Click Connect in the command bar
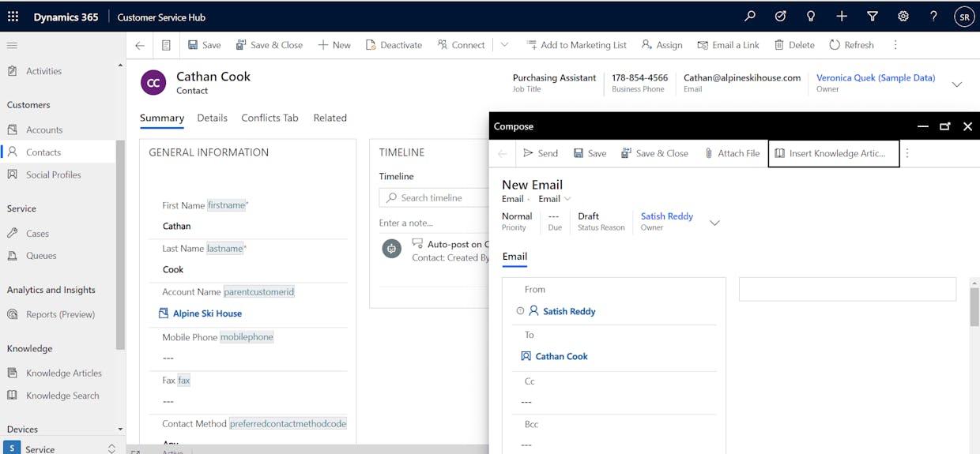Viewport: 980px width, 454px height. pyautogui.click(x=461, y=45)
